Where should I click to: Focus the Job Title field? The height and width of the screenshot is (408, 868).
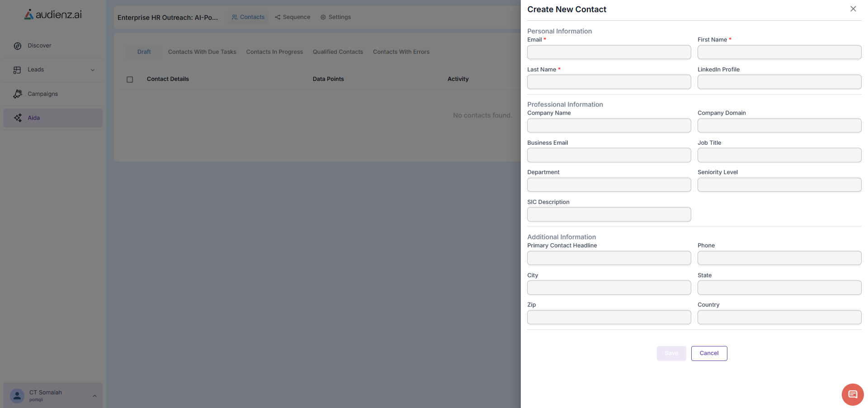(779, 155)
